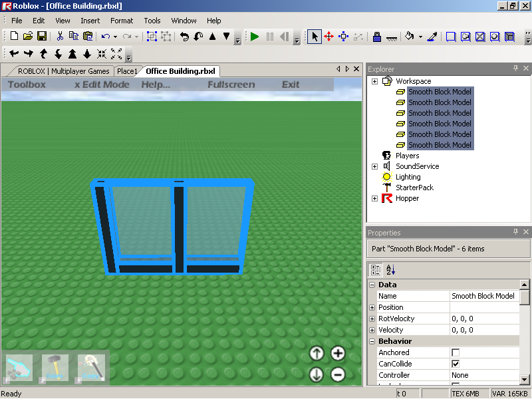Image resolution: width=532 pixels, height=399 pixels.
Task: Click the scissors Cut icon
Action: click(x=60, y=37)
